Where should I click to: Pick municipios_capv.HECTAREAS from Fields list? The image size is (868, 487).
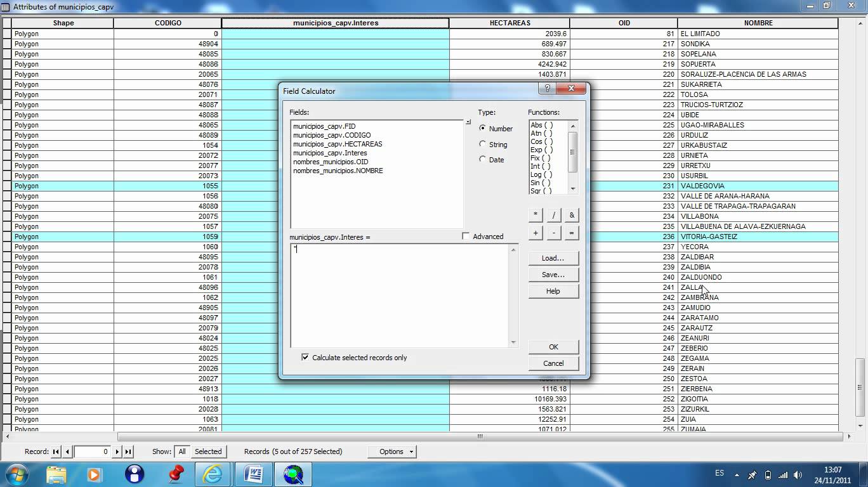(x=338, y=144)
